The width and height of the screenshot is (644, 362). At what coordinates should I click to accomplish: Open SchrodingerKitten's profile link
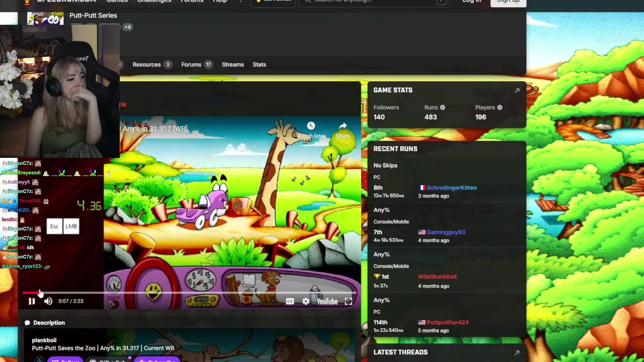(452, 188)
